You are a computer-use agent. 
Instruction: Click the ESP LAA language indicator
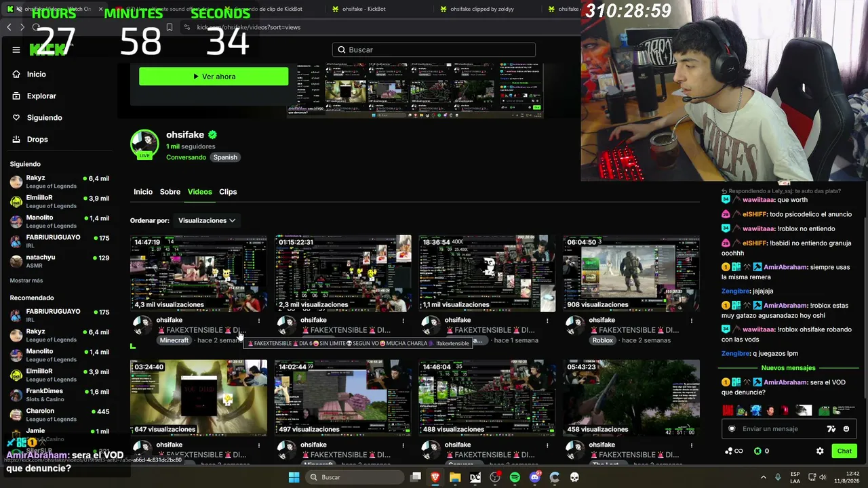pos(795,477)
